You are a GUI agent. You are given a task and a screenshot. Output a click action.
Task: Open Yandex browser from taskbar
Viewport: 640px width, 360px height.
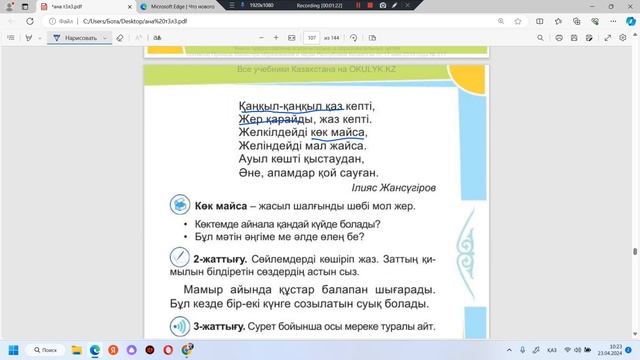click(x=113, y=350)
